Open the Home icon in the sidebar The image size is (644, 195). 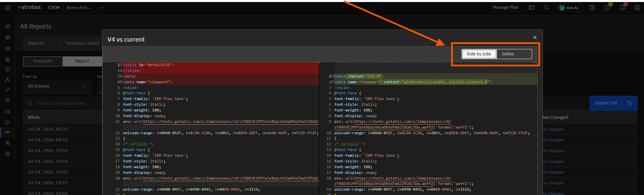[7, 26]
